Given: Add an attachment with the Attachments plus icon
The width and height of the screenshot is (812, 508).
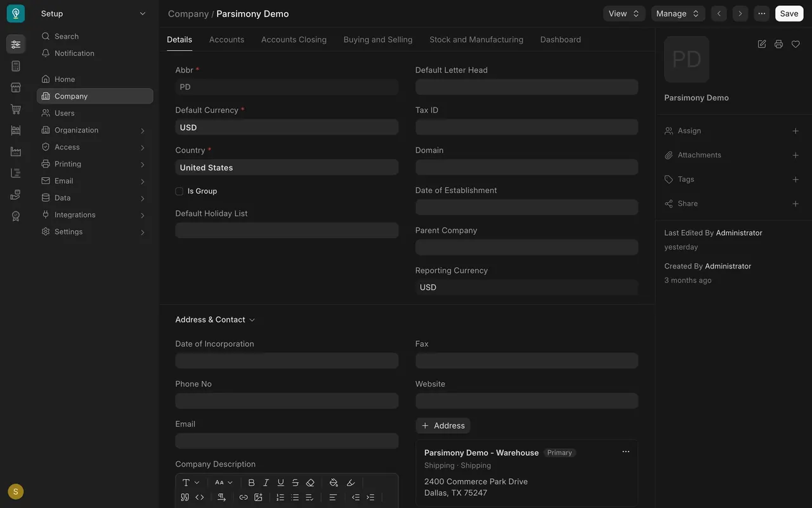Looking at the screenshot, I should (796, 155).
